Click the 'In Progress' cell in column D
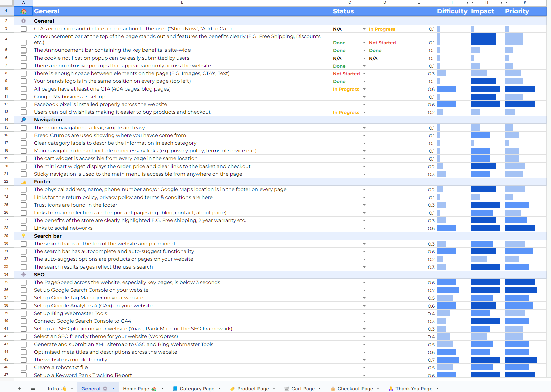Viewport: 551px width, 392px height. [x=385, y=29]
